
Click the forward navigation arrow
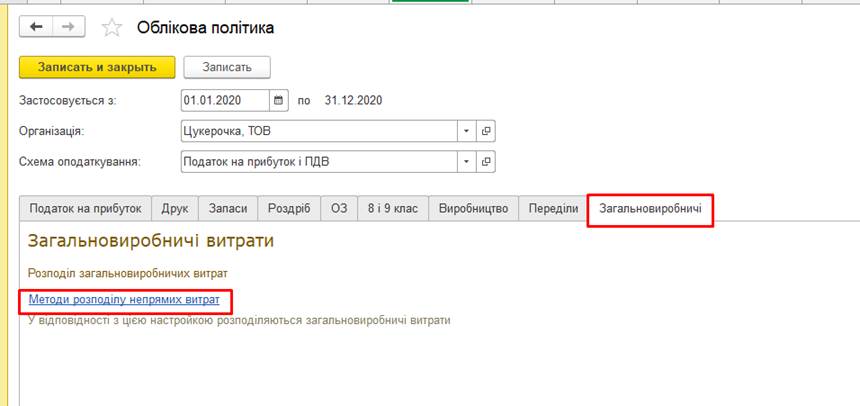tap(68, 27)
